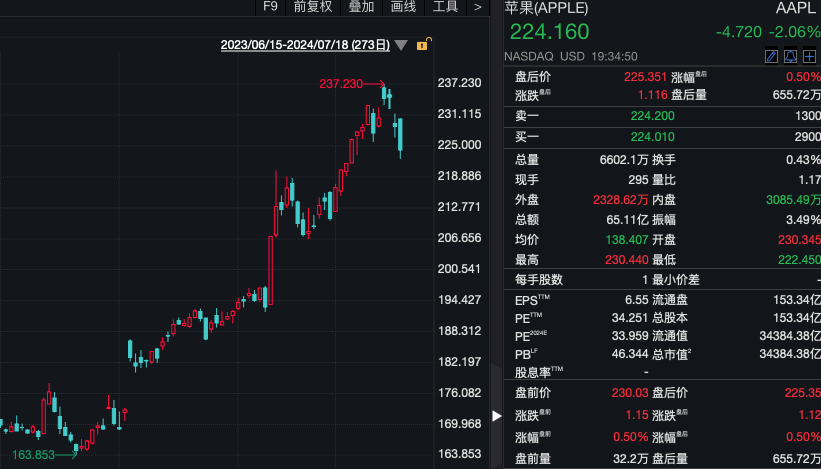Open the 画线 drawing tools menu
The width and height of the screenshot is (821, 469).
(x=403, y=7)
